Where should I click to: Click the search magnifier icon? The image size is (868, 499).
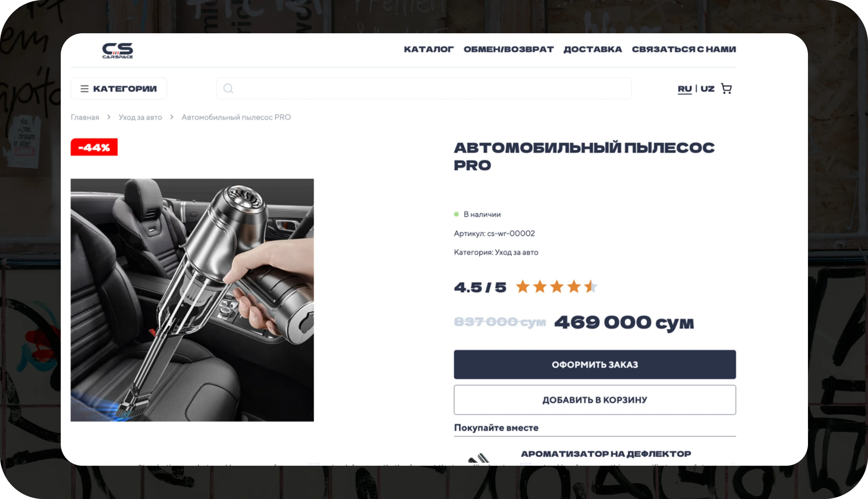click(x=228, y=89)
